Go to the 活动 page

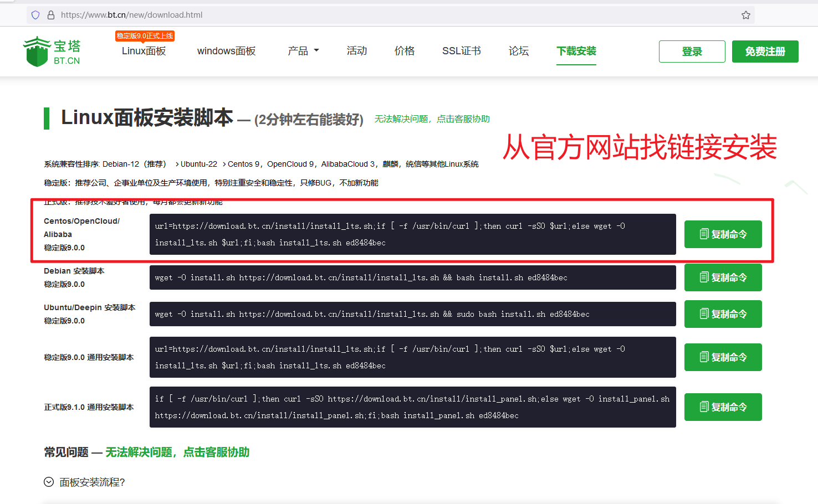357,51
